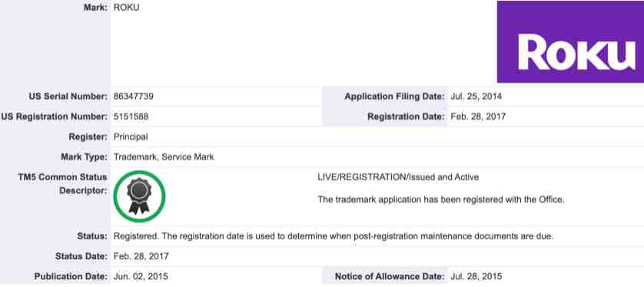Click the Register value Principal
Screen dimensions: 644x287
tap(131, 137)
